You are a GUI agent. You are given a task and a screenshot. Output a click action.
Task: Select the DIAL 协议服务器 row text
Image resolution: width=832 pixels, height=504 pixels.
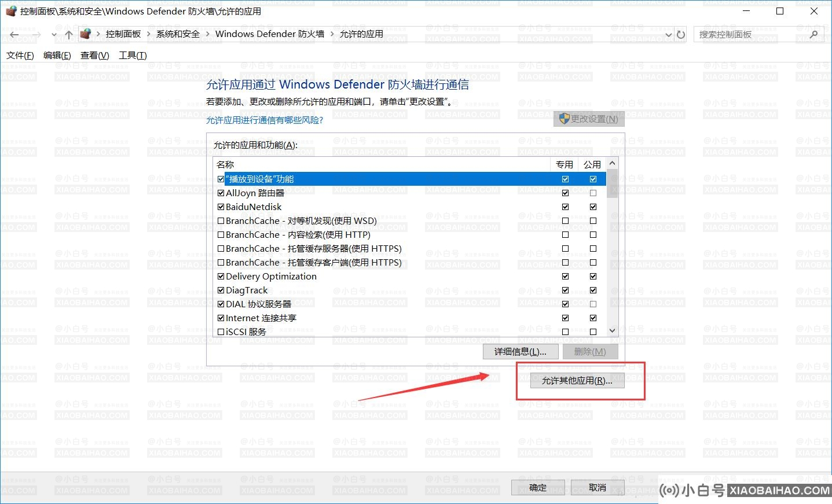pos(259,304)
